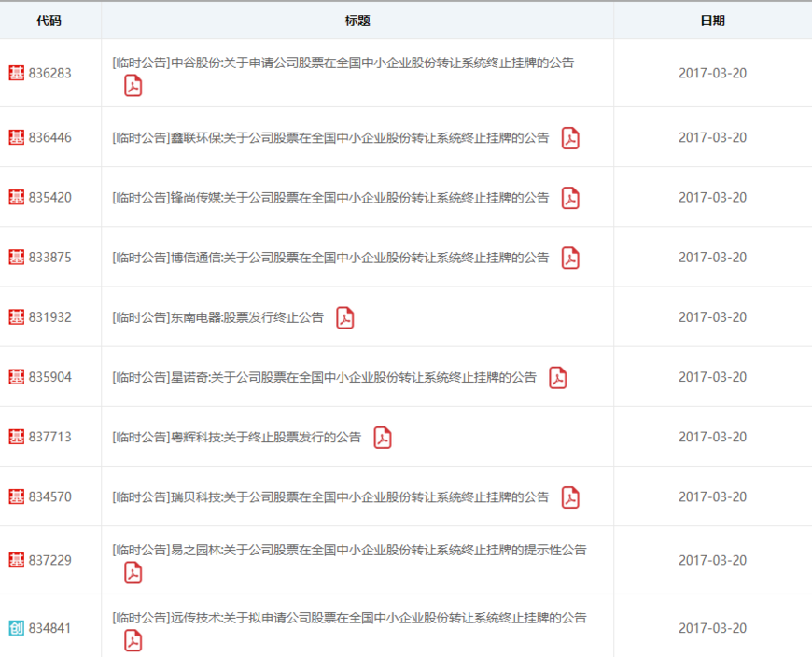Click the 日期 column header
The height and width of the screenshot is (657, 812).
[x=712, y=21]
